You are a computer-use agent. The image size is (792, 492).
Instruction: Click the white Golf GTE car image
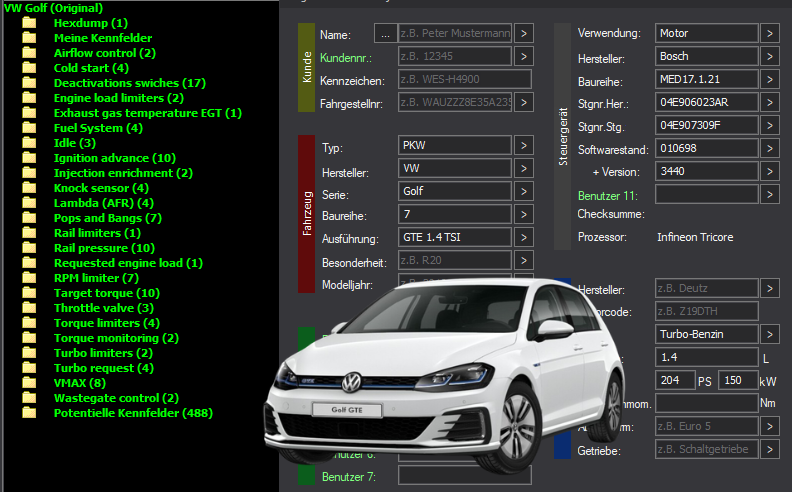[444, 376]
